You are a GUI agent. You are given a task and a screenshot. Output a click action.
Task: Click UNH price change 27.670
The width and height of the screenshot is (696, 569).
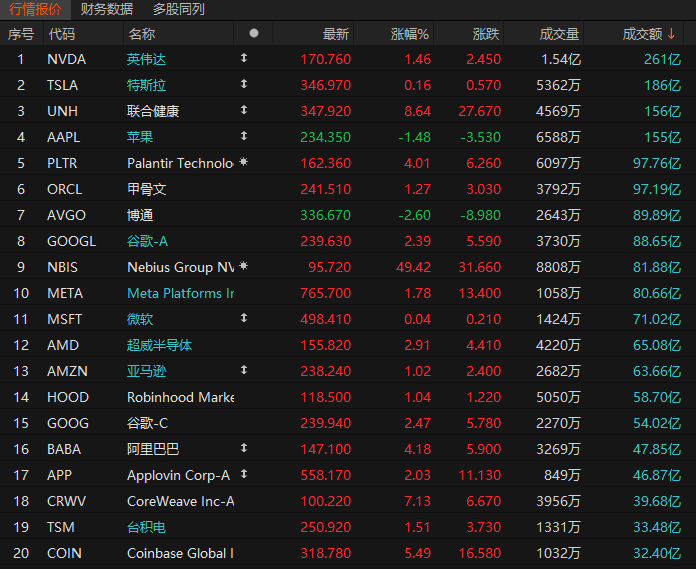[x=479, y=111]
